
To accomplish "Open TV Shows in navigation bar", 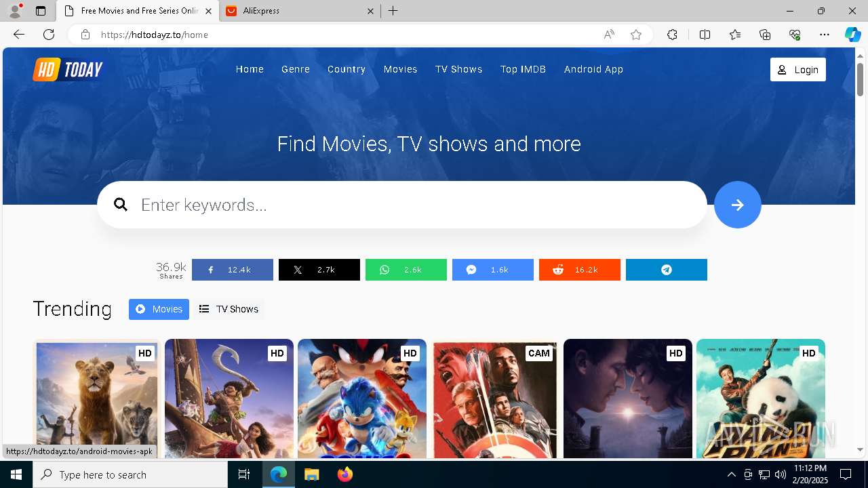I will coord(459,69).
